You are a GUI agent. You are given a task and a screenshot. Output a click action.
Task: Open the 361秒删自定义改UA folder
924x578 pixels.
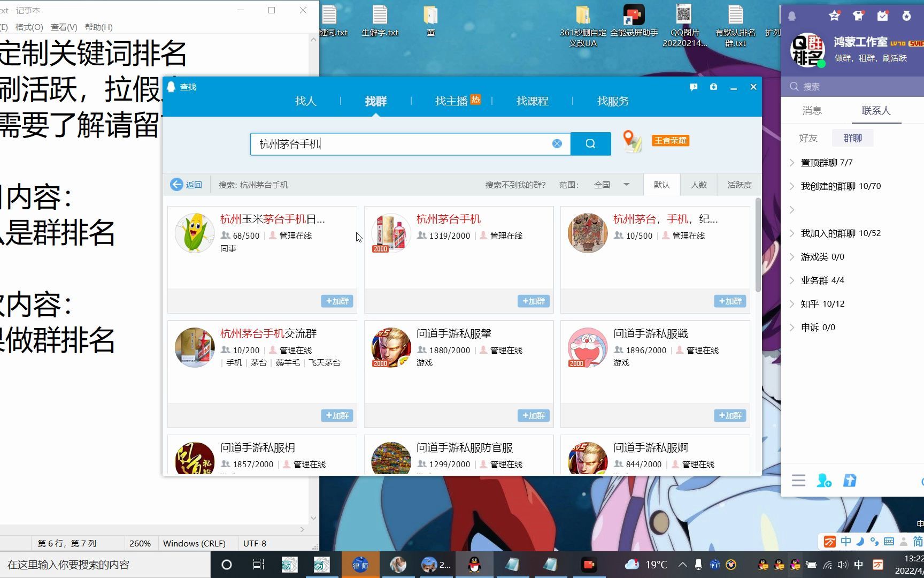coord(583,26)
